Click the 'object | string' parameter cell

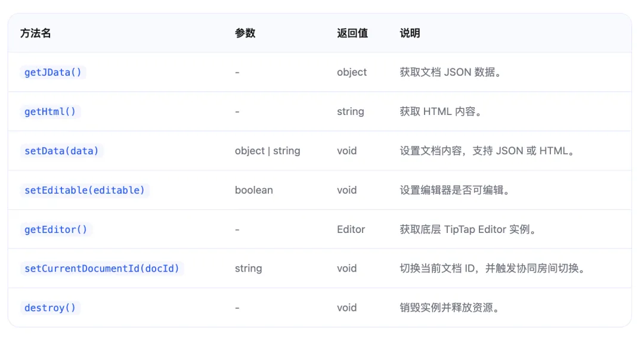coord(267,151)
